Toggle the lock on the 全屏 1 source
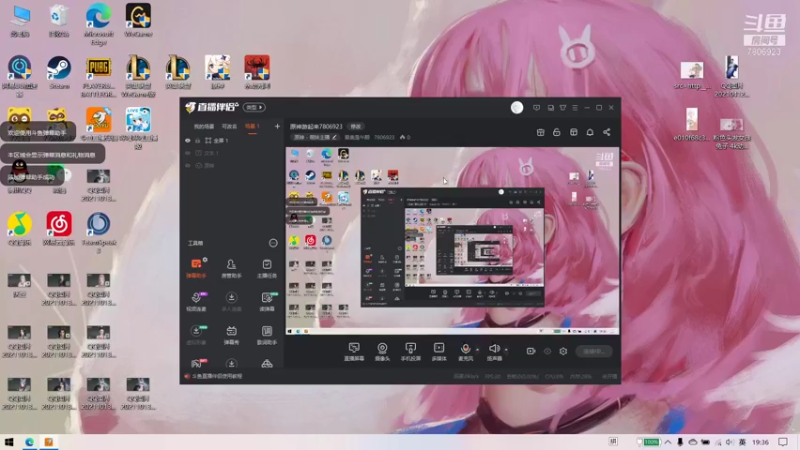The image size is (800, 450). point(197,140)
